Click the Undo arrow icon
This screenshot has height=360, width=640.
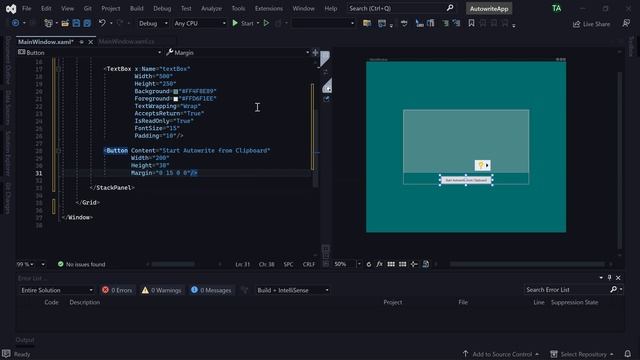[102, 23]
